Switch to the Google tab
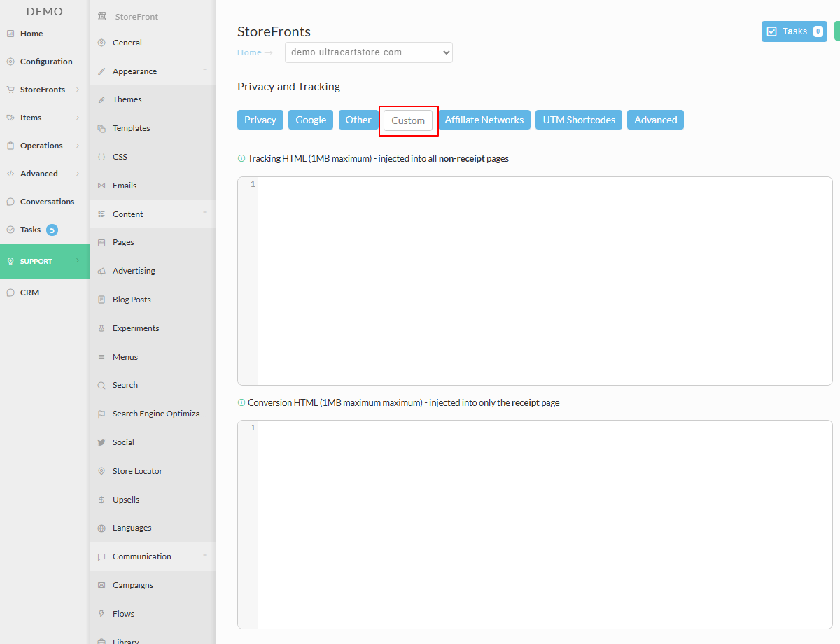This screenshot has width=840, height=644. coord(311,120)
